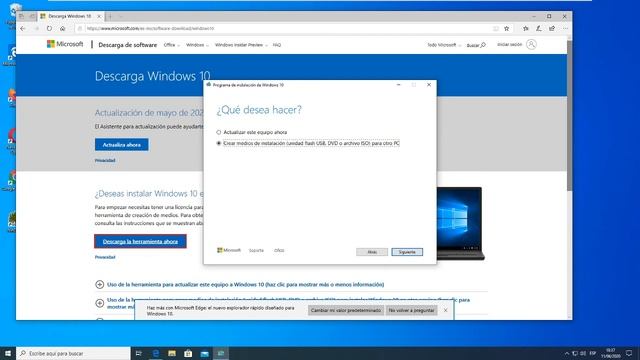
Task: Open browser settings and more menu
Action: 565,29
